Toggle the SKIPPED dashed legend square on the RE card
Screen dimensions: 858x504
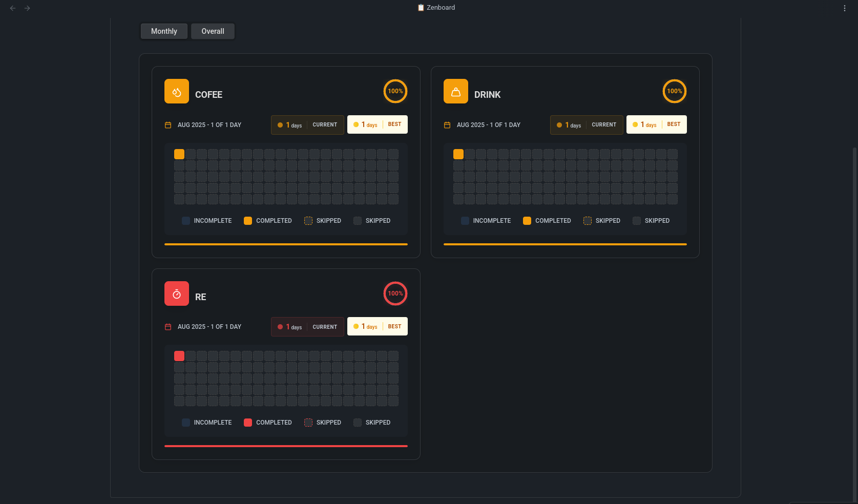pos(308,423)
